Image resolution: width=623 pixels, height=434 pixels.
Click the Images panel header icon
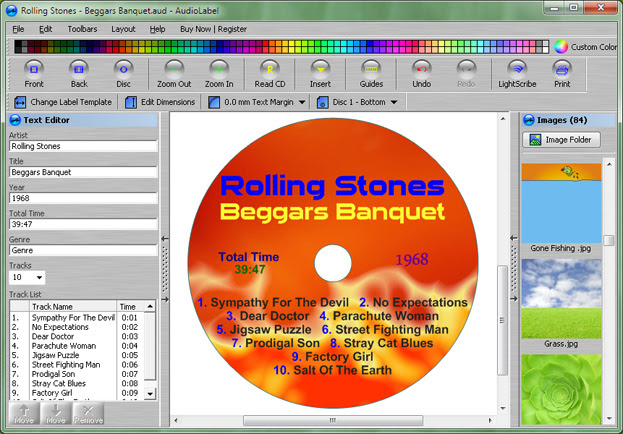(x=529, y=120)
